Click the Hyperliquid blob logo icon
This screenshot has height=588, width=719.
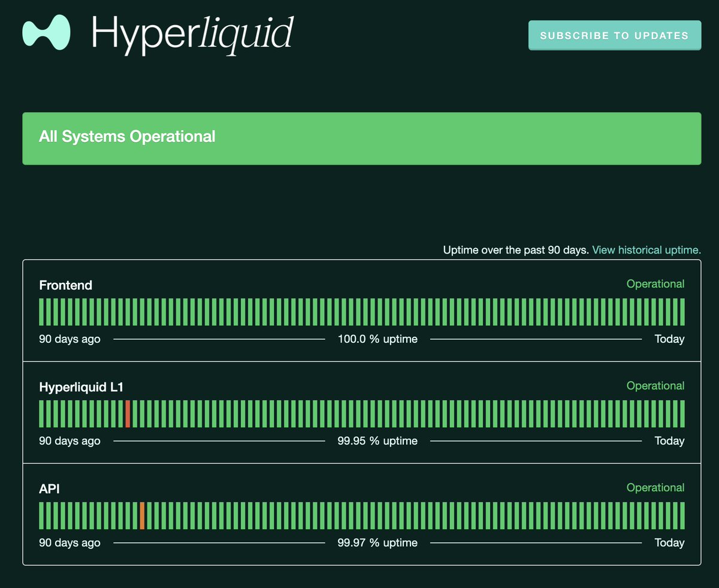tap(46, 32)
